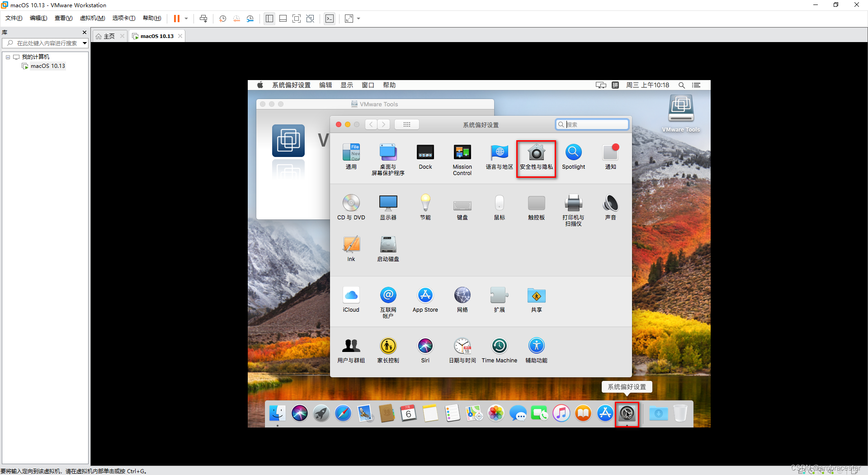The image size is (868, 475).
Task: Open App Store preferences pane
Action: [x=425, y=300]
